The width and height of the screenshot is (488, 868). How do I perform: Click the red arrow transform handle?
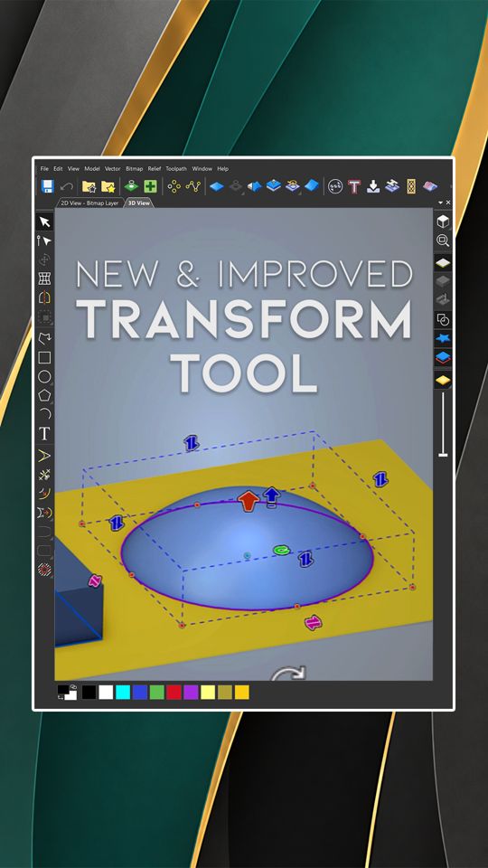click(x=248, y=500)
